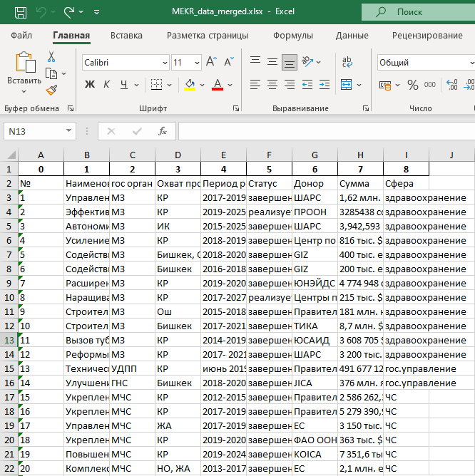Viewport: 475px width, 476px height.
Task: Open font size 11 dropdown
Action: pyautogui.click(x=197, y=63)
